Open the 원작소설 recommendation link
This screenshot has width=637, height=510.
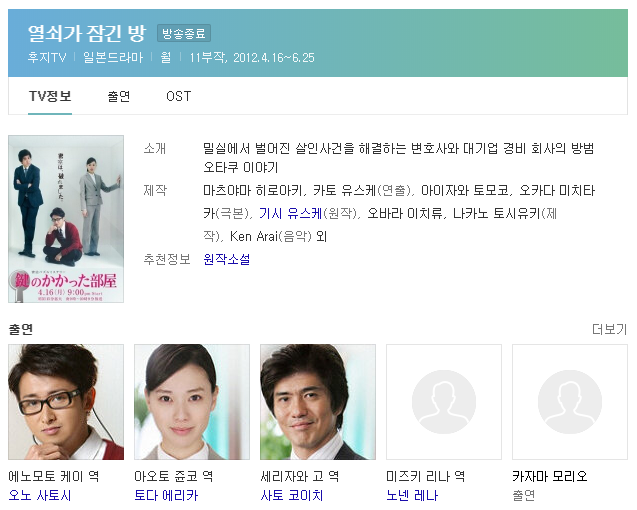pos(227,259)
